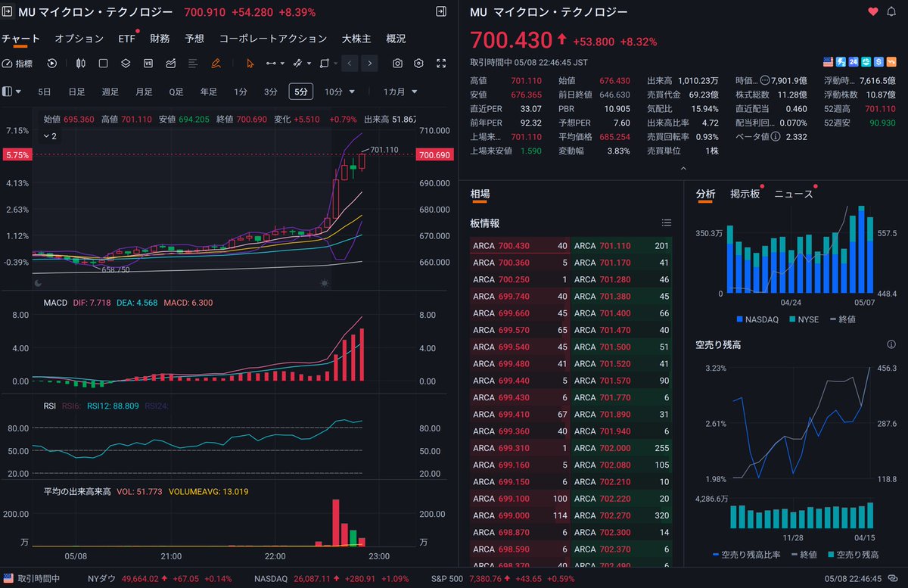The image size is (908, 588).
Task: Open order book list options icon
Action: tap(666, 223)
